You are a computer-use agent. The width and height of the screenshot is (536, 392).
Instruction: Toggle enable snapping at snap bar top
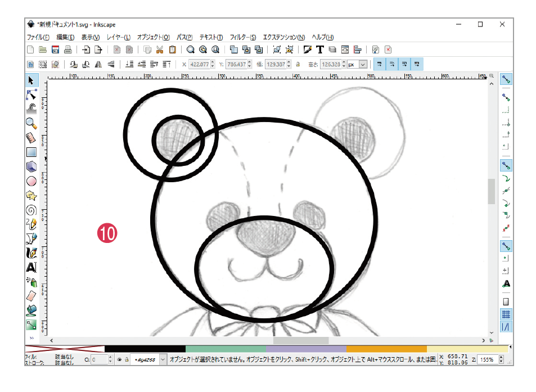coord(506,79)
